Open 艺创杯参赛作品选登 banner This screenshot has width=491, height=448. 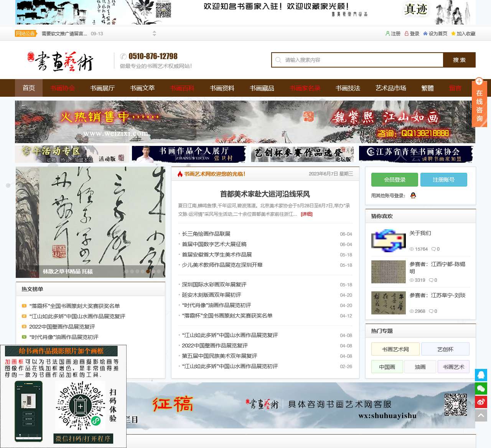[303, 154]
